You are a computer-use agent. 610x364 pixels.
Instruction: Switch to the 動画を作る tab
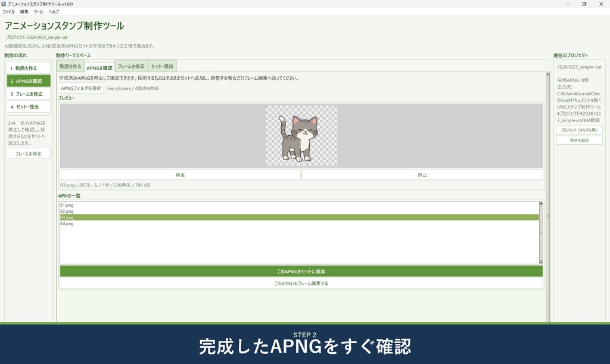tap(70, 66)
